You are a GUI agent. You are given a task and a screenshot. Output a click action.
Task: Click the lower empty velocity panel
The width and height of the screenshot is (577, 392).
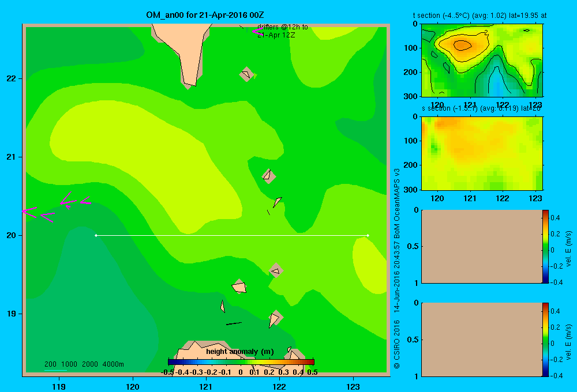[x=482, y=340]
